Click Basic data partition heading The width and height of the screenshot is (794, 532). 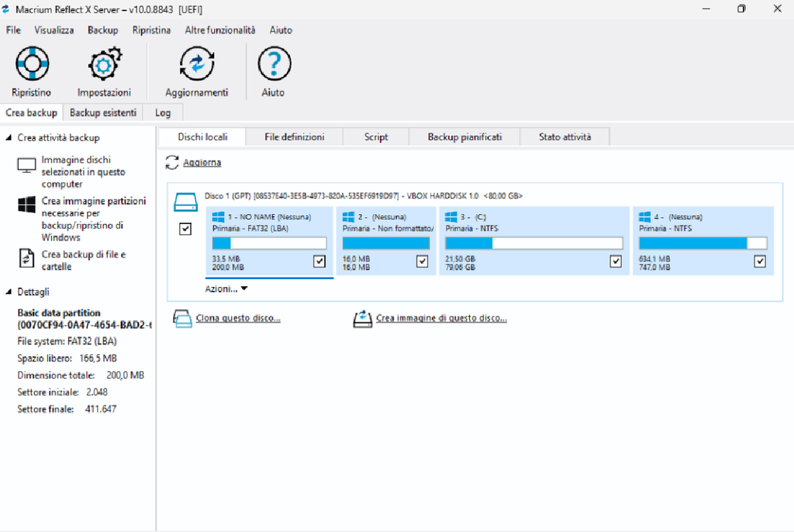pos(59,313)
